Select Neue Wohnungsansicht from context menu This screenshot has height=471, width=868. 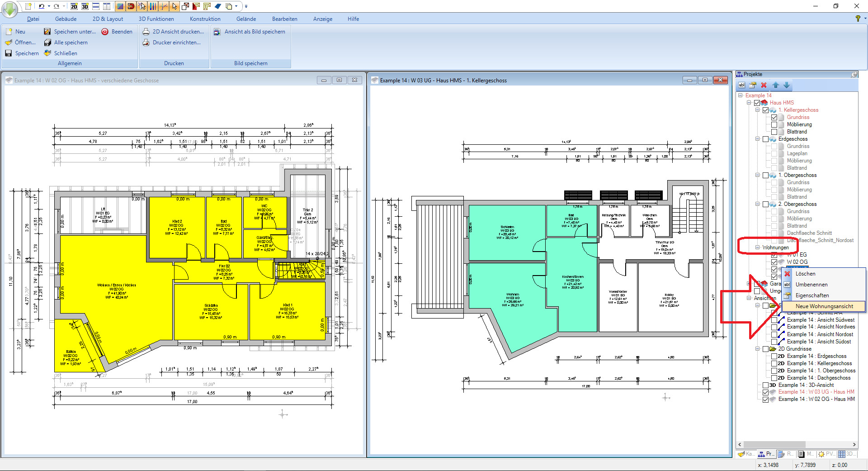click(x=824, y=306)
